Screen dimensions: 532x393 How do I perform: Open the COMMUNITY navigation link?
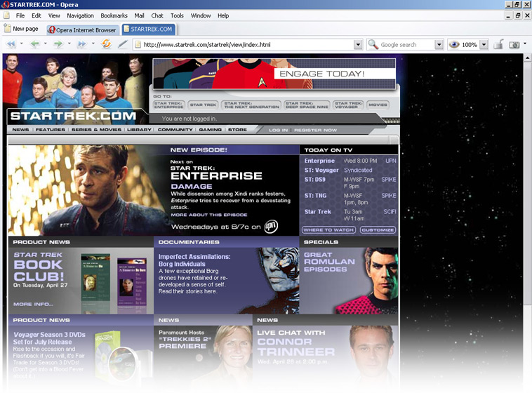tap(175, 130)
